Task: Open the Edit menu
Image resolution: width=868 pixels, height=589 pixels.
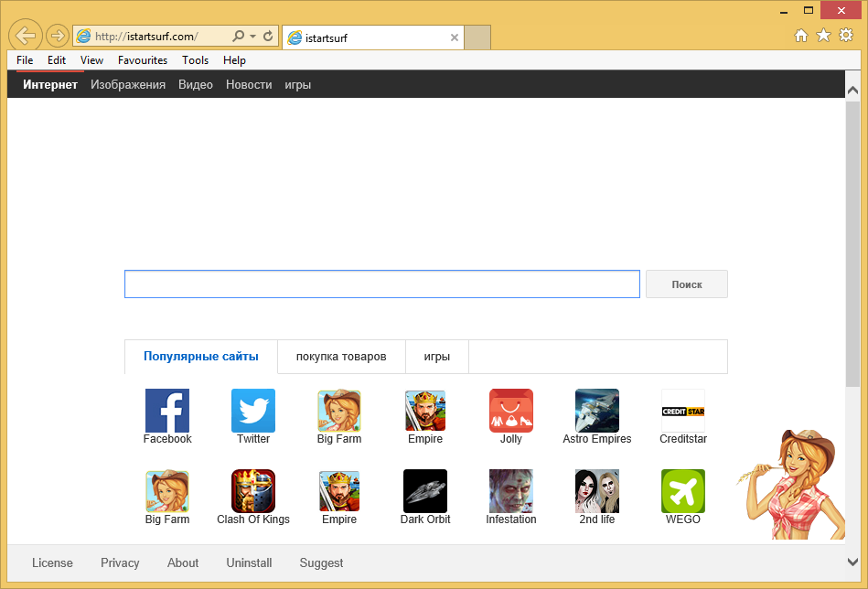Action: click(x=57, y=60)
